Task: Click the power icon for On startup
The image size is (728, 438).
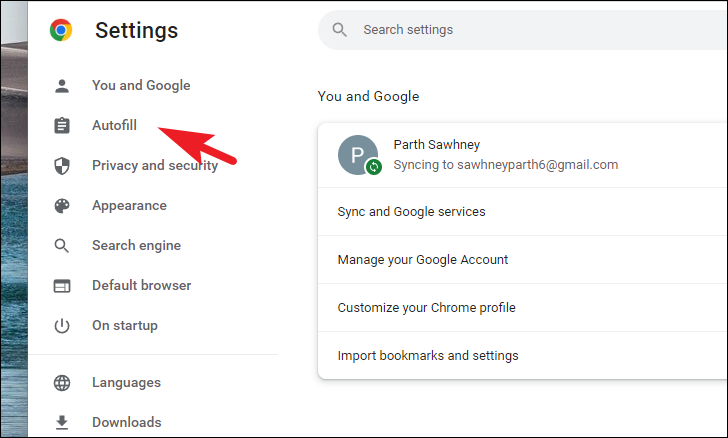Action: (x=62, y=326)
